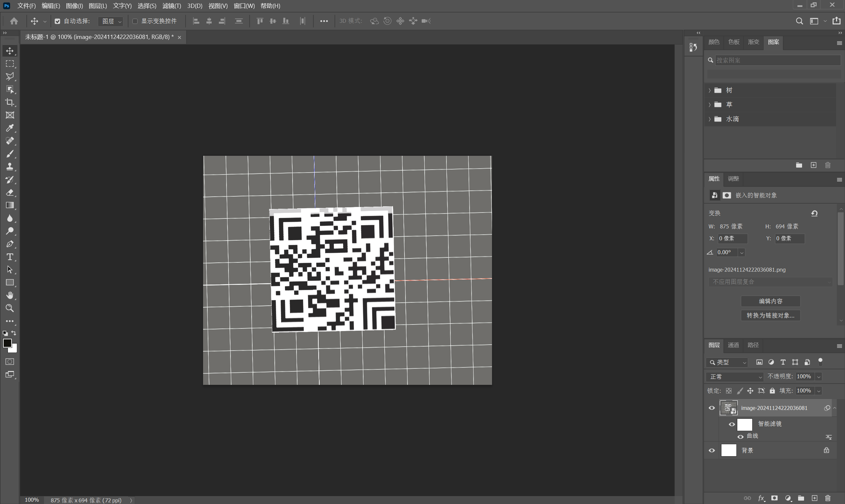Screen dimensions: 845x504
Task: Select the Move tool in toolbar
Action: tap(10, 51)
